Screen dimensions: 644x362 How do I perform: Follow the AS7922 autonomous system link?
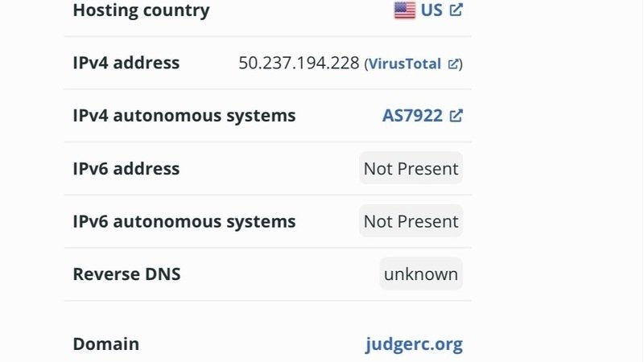[412, 116]
